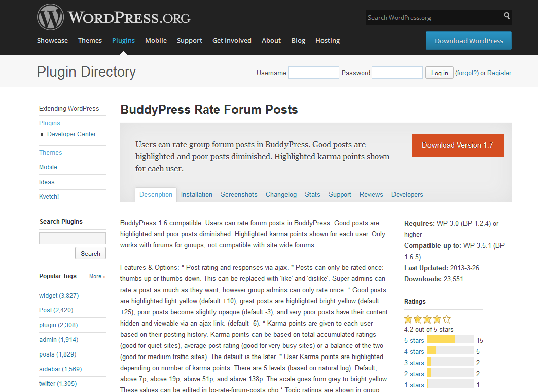
Task: Click the 5 stars rating bar
Action: pos(450,339)
